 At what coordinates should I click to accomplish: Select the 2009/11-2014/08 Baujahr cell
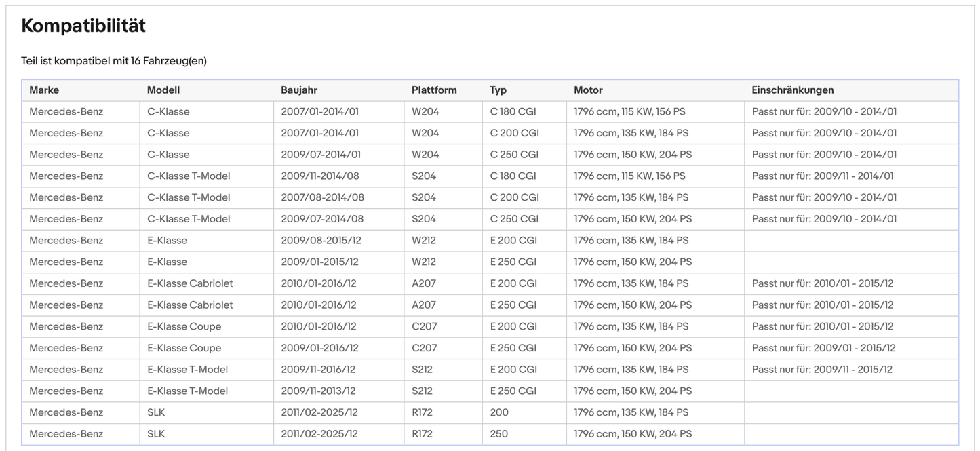[320, 176]
